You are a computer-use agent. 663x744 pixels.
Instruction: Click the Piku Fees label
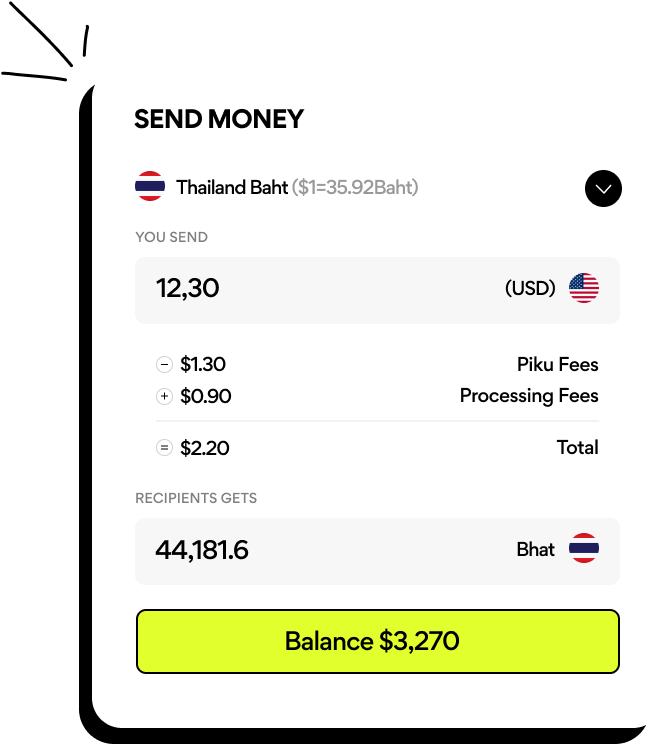[x=557, y=365]
